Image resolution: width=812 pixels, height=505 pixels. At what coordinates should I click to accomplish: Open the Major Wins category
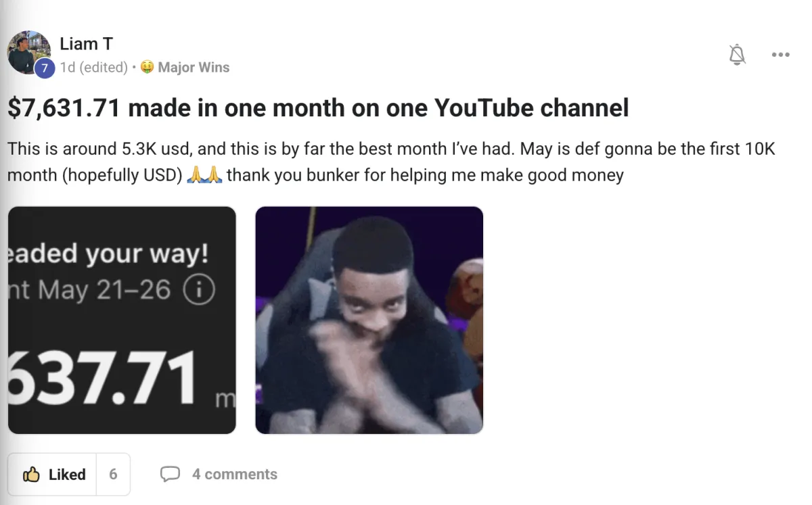194,68
